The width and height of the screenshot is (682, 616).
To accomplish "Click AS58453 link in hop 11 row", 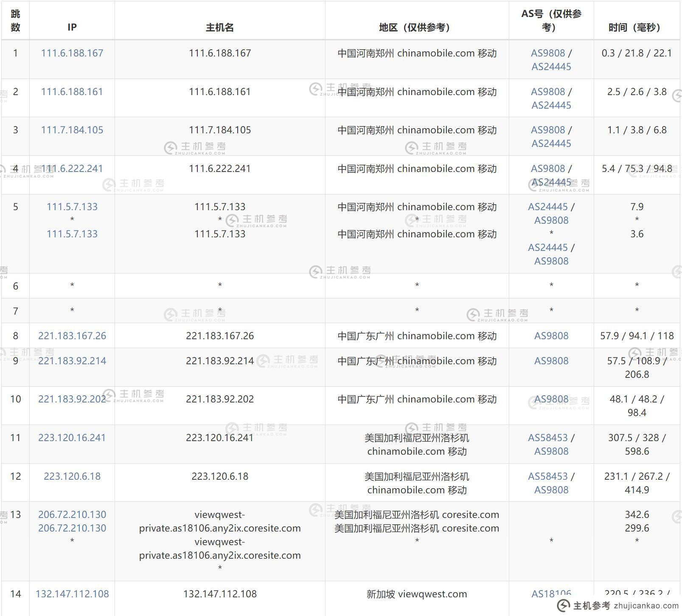I will [x=548, y=438].
